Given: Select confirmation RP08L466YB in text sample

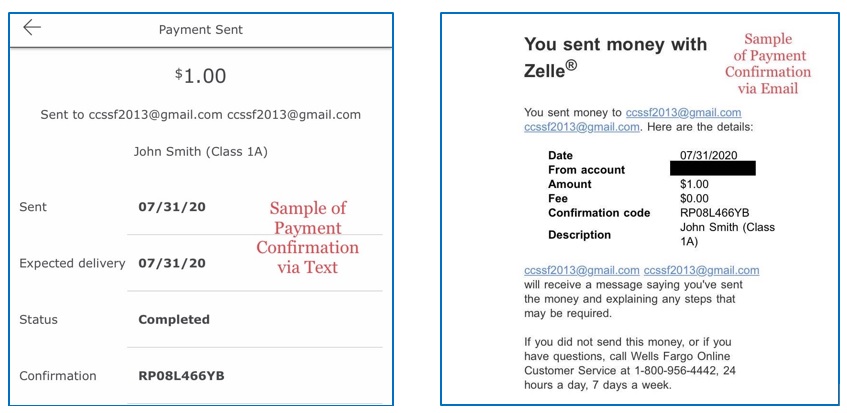Looking at the screenshot, I should pos(181,376).
